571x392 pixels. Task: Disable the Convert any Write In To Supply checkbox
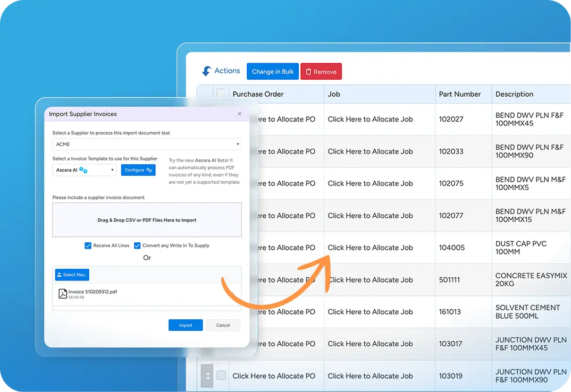tap(137, 245)
